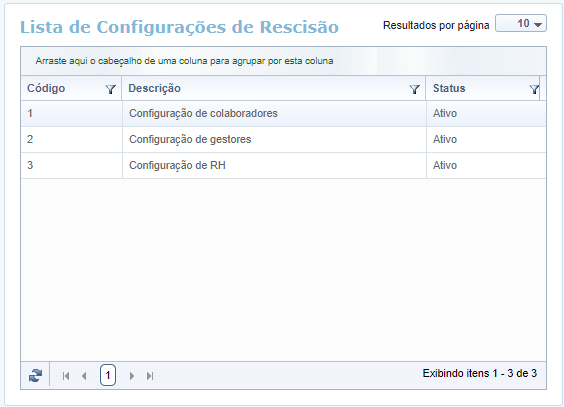
Task: Select page number 1 in pager
Action: point(108,375)
